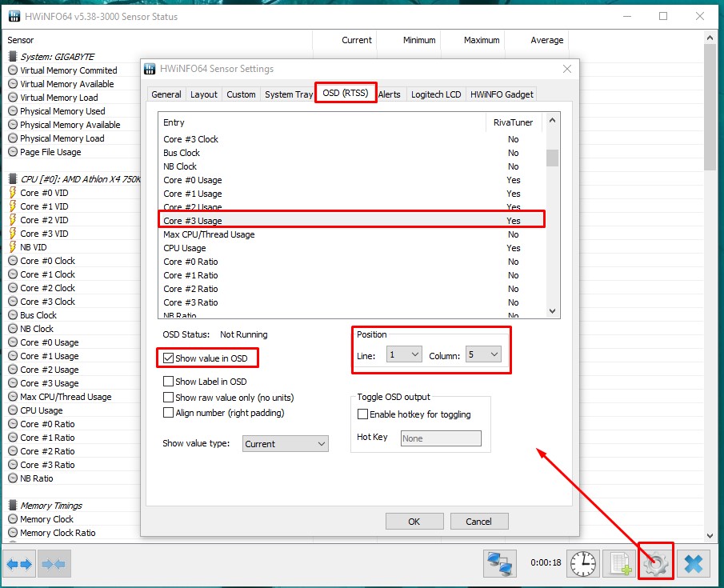Click the Cancel button

click(x=479, y=522)
